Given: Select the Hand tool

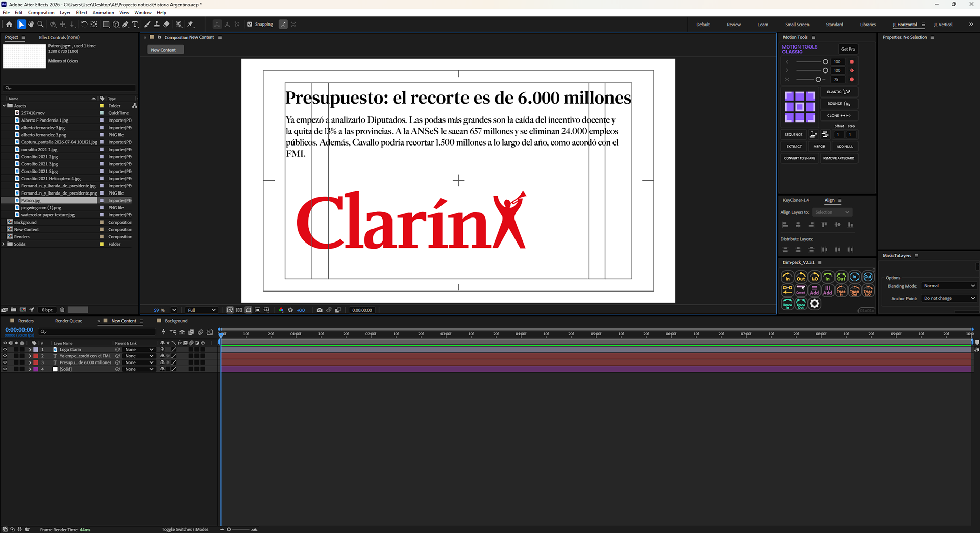Looking at the screenshot, I should [31, 24].
